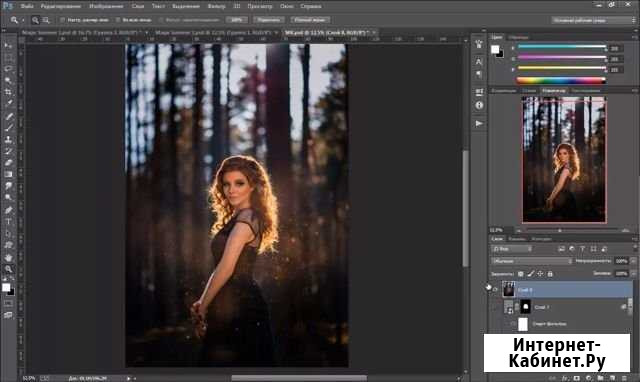Viewport: 640px width, 382px height.
Task: Click Zoom In mode in options bar
Action: (36, 20)
